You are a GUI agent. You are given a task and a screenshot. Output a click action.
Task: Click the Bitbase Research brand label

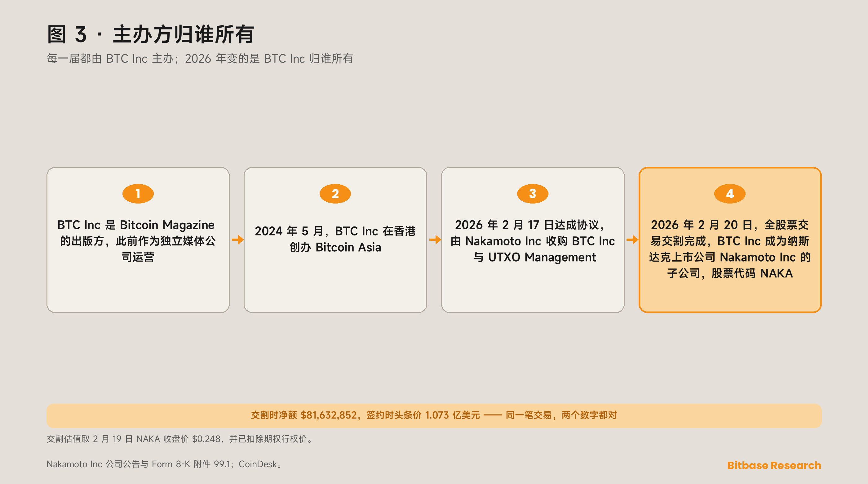[x=774, y=465]
